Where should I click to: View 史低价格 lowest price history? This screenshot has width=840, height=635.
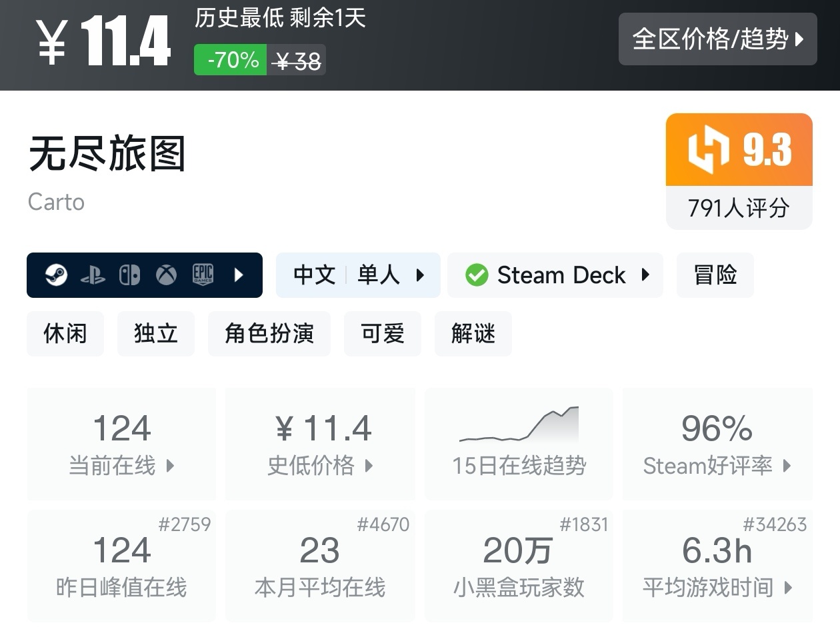tap(320, 444)
